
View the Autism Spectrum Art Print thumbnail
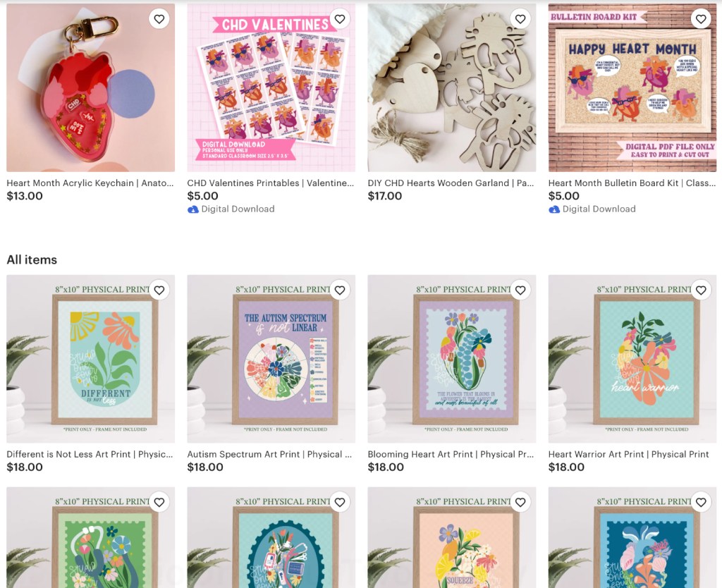click(x=271, y=359)
